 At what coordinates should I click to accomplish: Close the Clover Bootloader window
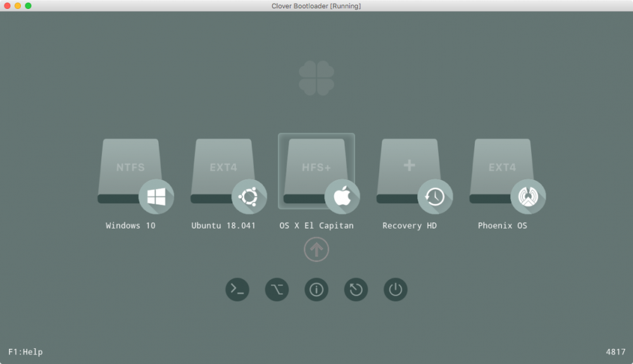(x=7, y=6)
